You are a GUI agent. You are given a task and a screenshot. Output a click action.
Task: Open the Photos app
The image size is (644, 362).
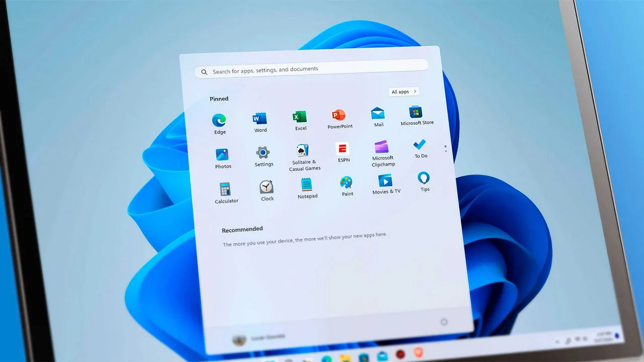pyautogui.click(x=222, y=158)
